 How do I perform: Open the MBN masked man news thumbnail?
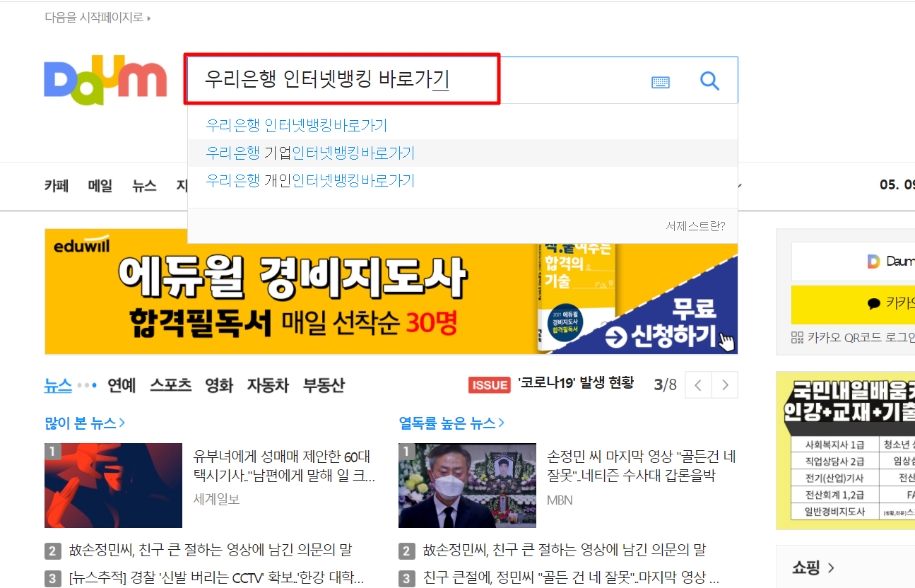point(467,486)
